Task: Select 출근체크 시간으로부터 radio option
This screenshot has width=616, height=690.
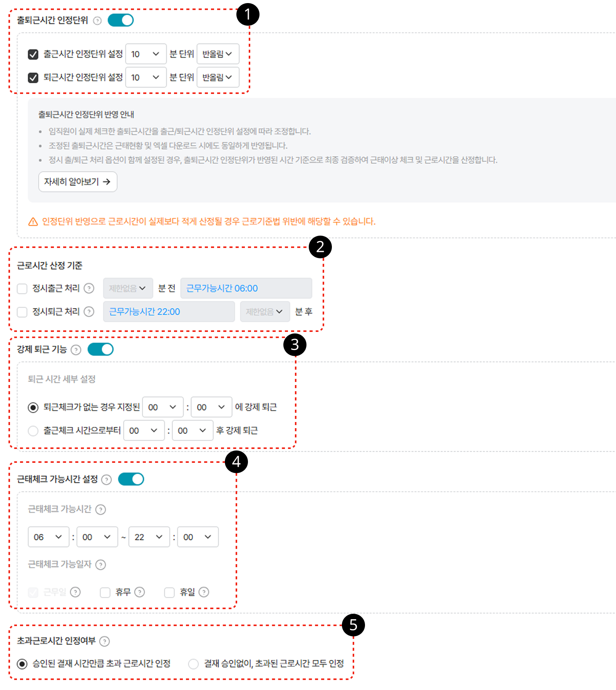Action: pyautogui.click(x=33, y=430)
